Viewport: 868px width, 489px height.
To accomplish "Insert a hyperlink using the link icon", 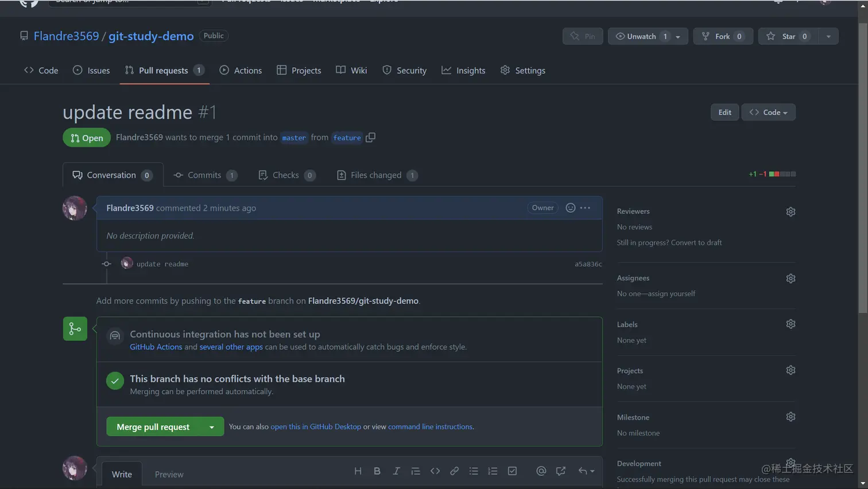I will (x=454, y=471).
